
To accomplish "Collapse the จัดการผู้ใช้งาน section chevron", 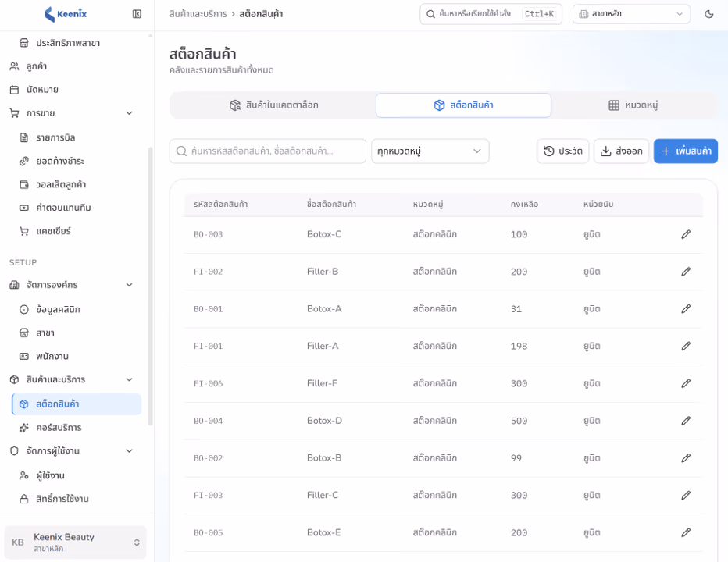I will [x=130, y=450].
